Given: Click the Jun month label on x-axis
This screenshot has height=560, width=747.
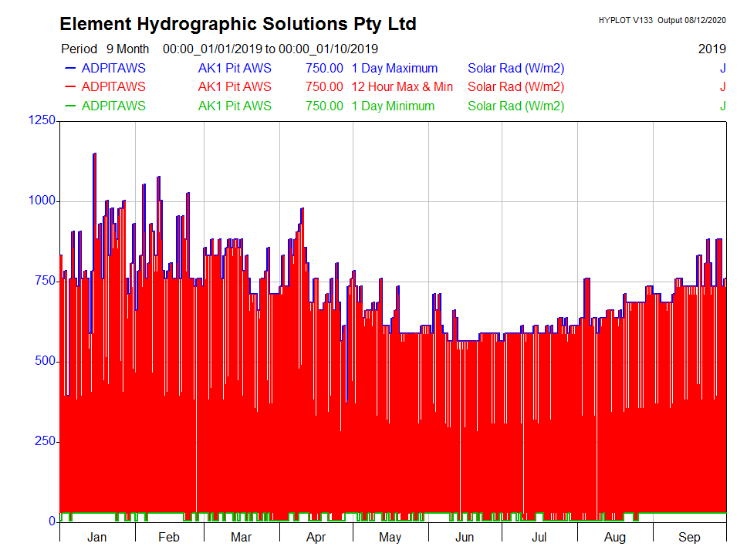Looking at the screenshot, I should [465, 538].
